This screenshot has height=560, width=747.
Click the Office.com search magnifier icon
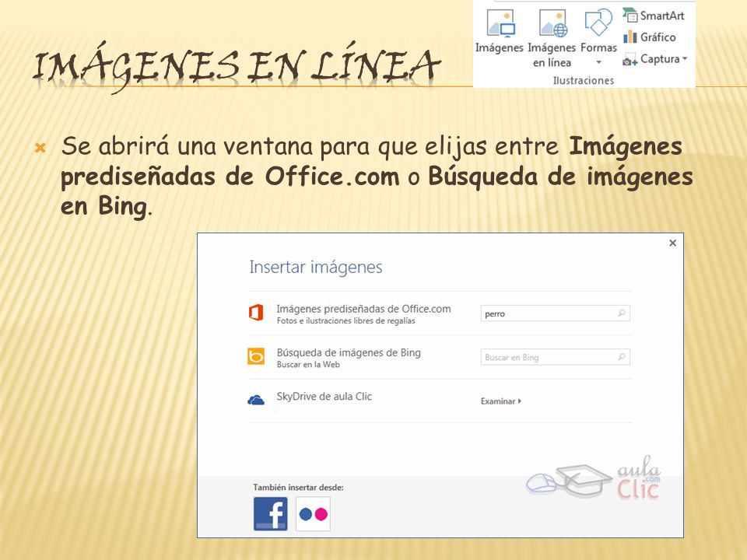621,313
